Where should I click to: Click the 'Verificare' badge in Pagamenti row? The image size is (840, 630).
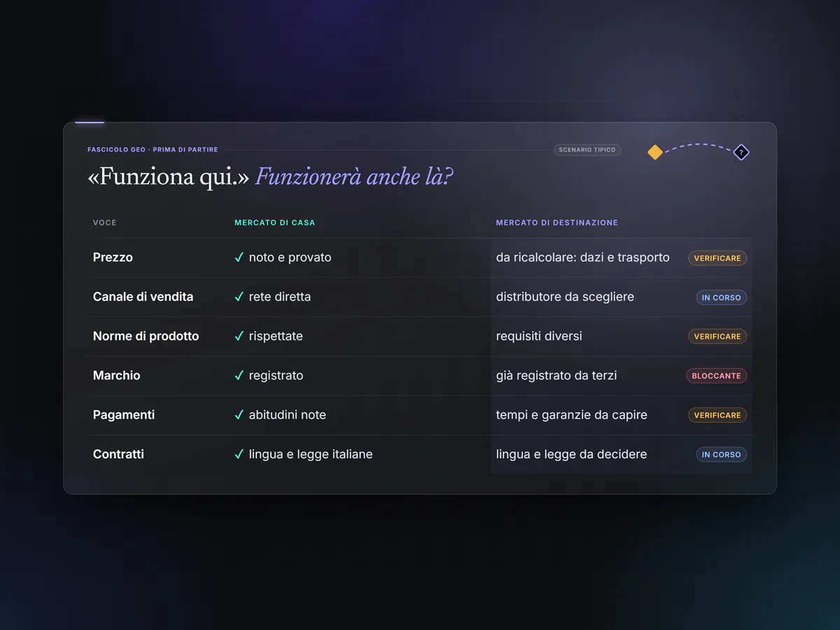(x=717, y=415)
